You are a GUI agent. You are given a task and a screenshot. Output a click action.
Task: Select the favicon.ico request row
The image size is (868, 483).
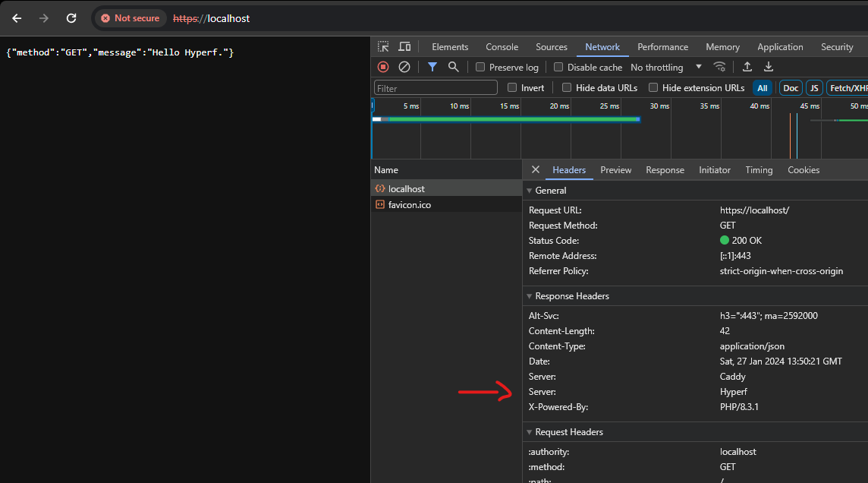(446, 205)
